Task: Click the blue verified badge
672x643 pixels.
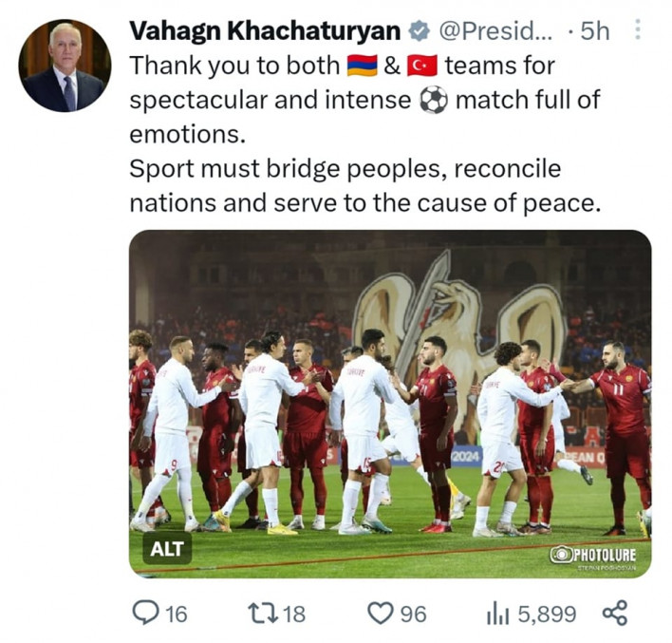Action: click(x=418, y=31)
